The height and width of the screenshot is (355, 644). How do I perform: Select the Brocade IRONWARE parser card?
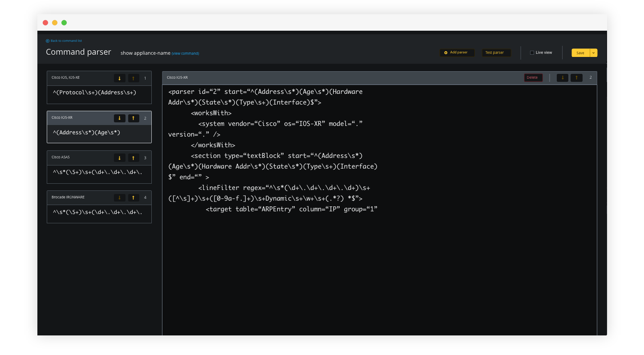[99, 207]
